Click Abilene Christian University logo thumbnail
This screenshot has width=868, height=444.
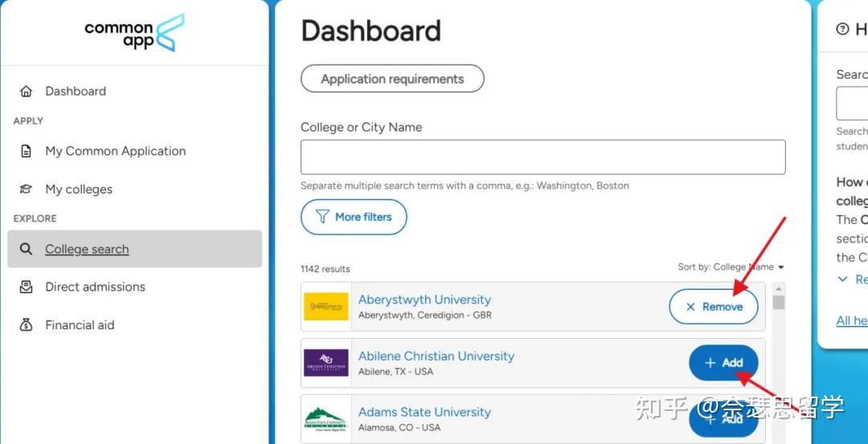[x=326, y=363]
